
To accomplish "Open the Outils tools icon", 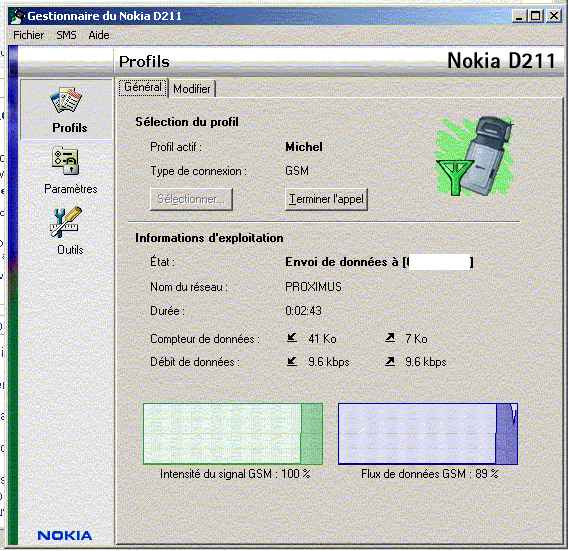I will tap(66, 222).
